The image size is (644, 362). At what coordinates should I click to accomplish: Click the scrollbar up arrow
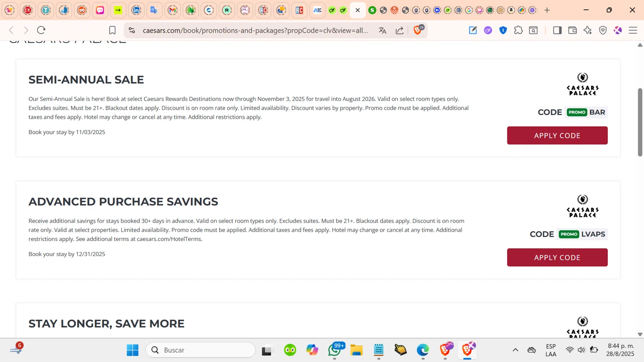[640, 45]
